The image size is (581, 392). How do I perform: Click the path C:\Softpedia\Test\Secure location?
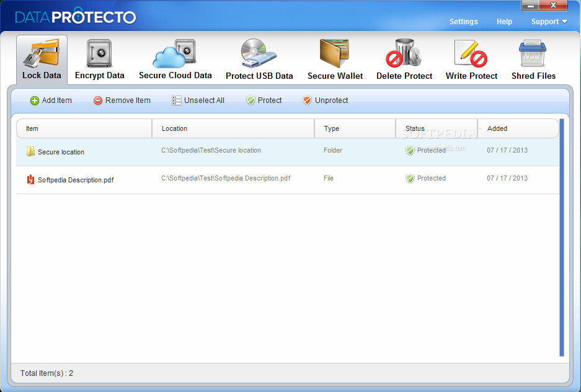point(211,151)
